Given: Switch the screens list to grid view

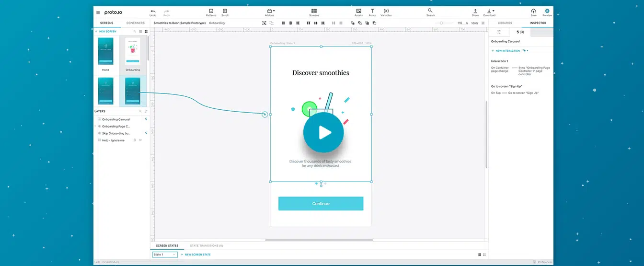Looking at the screenshot, I should click(146, 31).
